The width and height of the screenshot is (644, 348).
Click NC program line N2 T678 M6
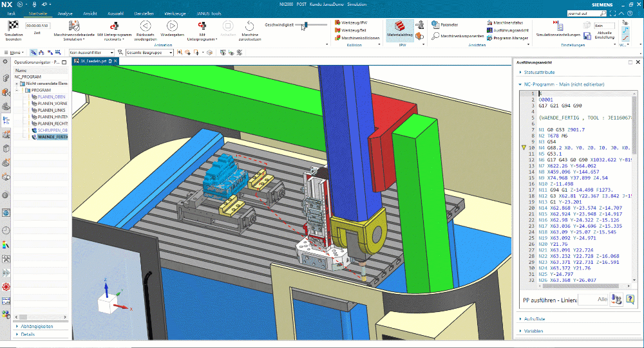[x=553, y=136]
